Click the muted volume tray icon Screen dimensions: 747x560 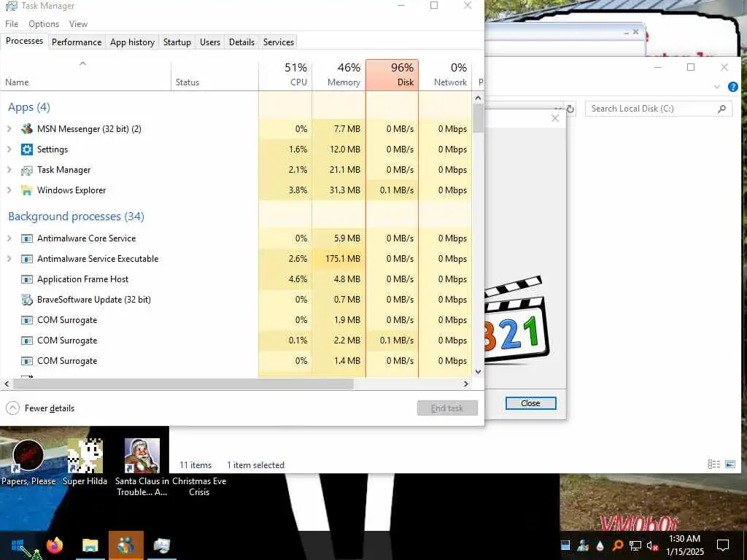pyautogui.click(x=653, y=545)
